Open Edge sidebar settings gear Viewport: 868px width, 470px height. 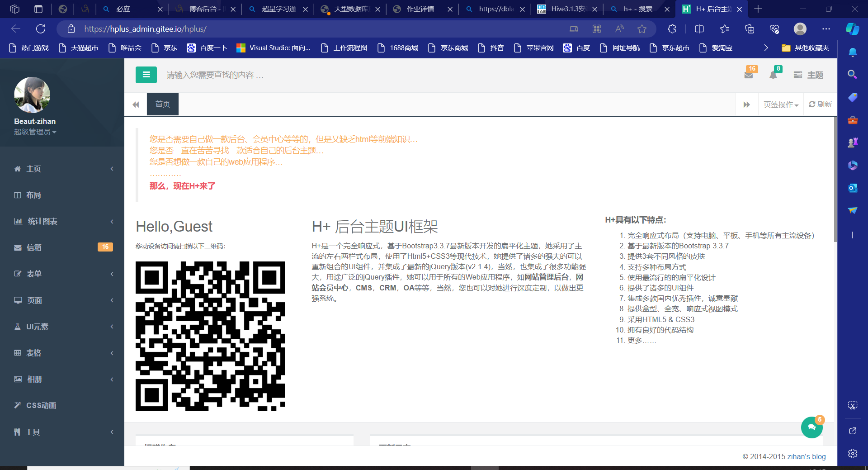coord(853,453)
